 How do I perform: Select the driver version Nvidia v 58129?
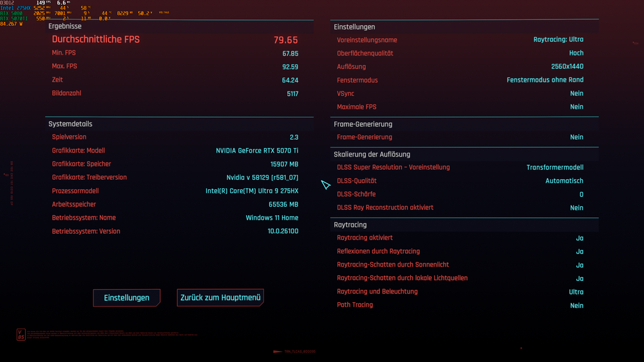(263, 178)
